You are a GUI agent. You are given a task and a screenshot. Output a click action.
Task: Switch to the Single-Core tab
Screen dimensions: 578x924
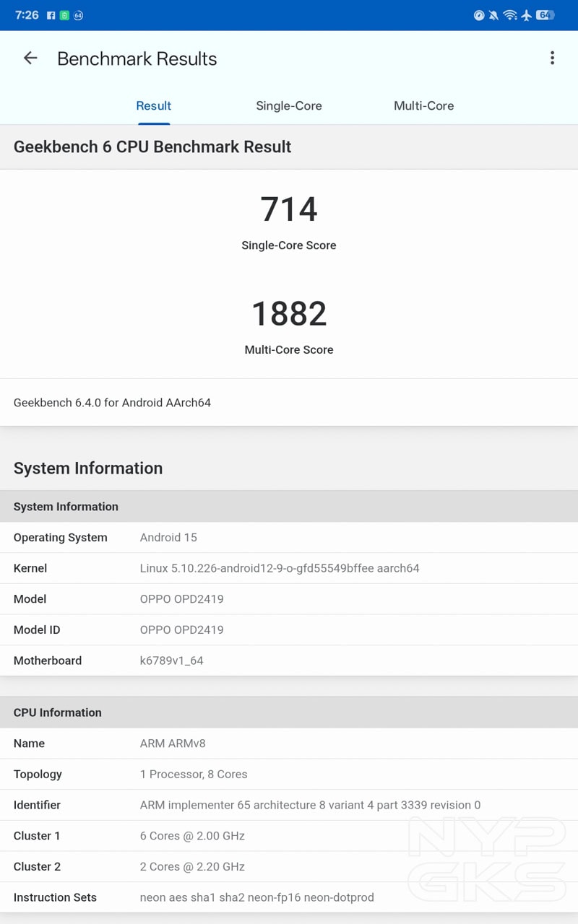click(289, 105)
